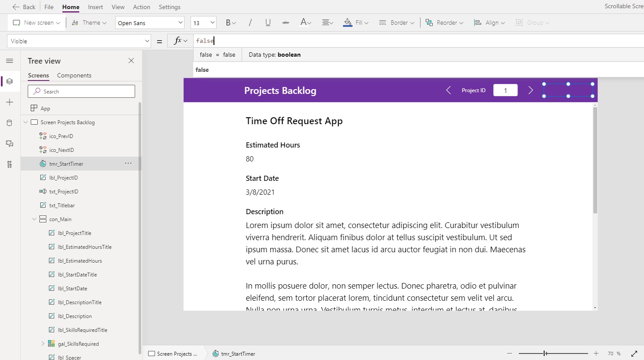
Task: Open the Data sources pane
Action: [10, 122]
